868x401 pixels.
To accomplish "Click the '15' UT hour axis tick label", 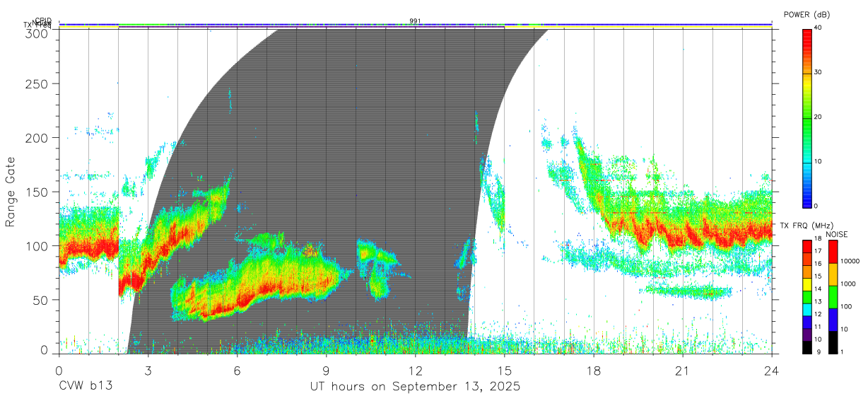I will tap(505, 370).
